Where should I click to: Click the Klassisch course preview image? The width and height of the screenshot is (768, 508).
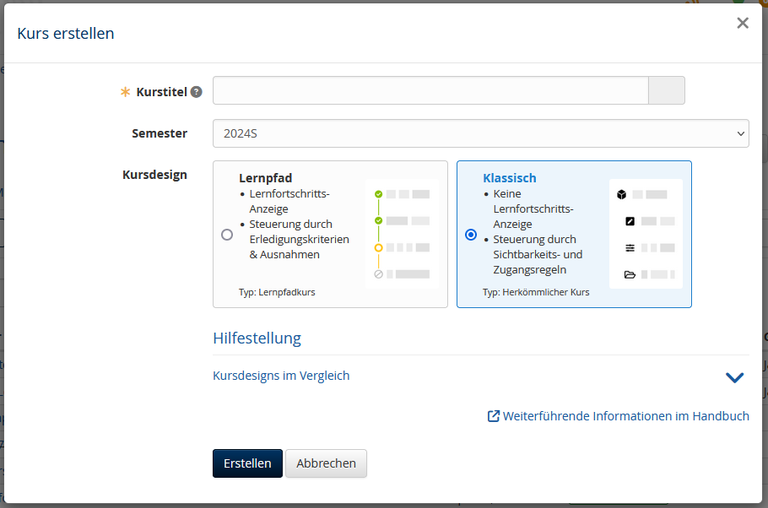646,234
